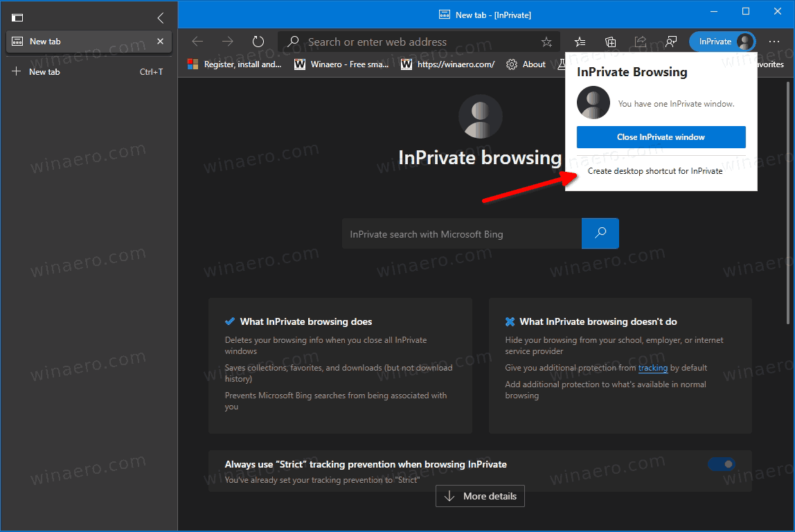Click the vertical tabs toggle icon

[17, 18]
